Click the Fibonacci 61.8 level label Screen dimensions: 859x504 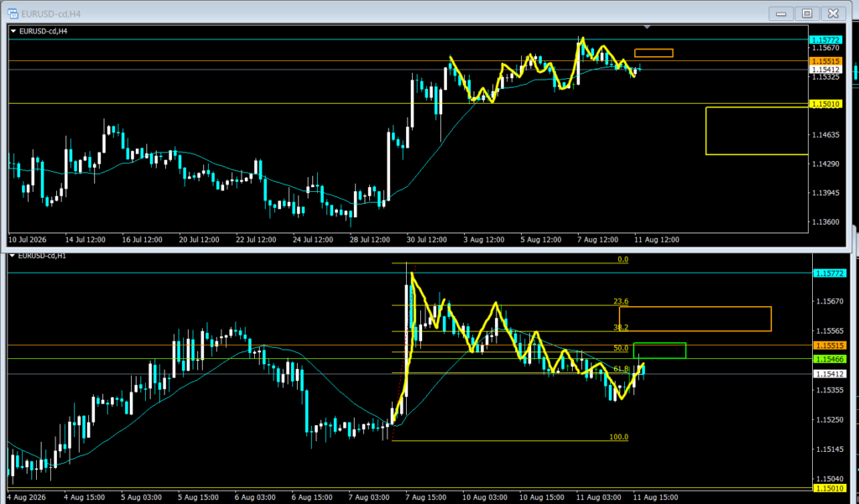click(x=621, y=369)
